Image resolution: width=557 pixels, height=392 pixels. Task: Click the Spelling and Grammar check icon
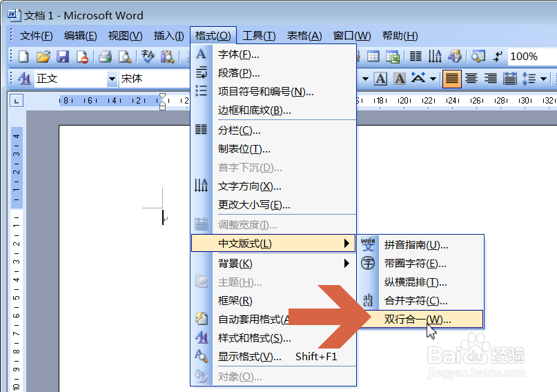point(148,57)
